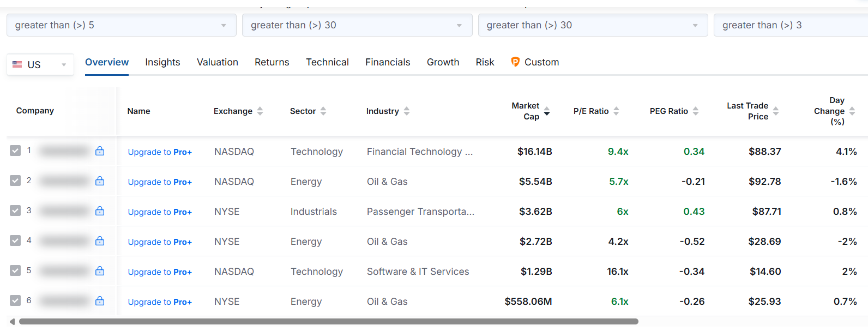Click the $558.06M market cap value
The image size is (868, 331).
(528, 302)
